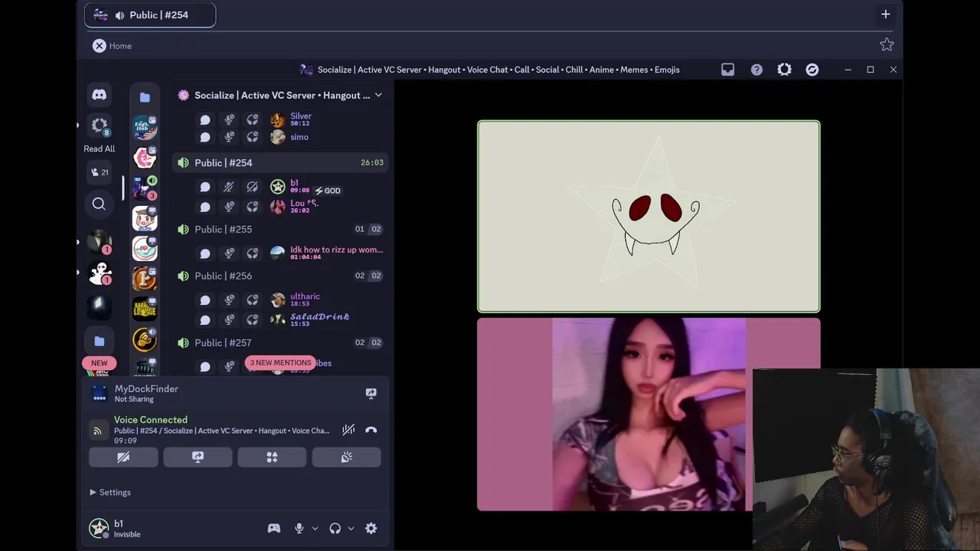Focus the star drawing video tile
This screenshot has width=980, height=551.
pyautogui.click(x=648, y=217)
